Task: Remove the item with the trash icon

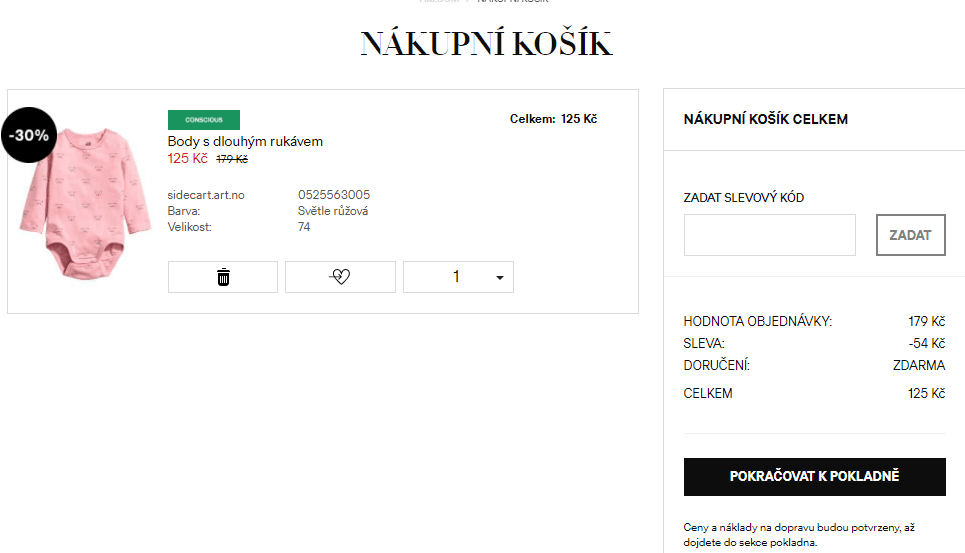Action: click(x=223, y=277)
